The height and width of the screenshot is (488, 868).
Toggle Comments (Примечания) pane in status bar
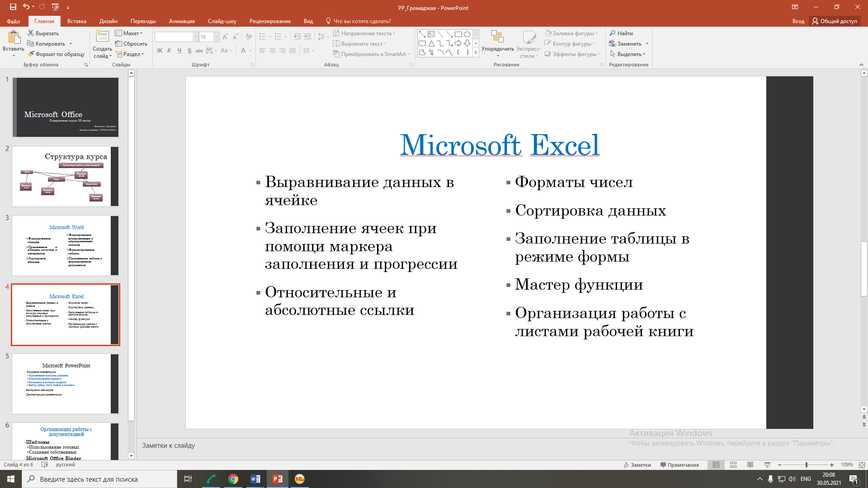point(679,465)
